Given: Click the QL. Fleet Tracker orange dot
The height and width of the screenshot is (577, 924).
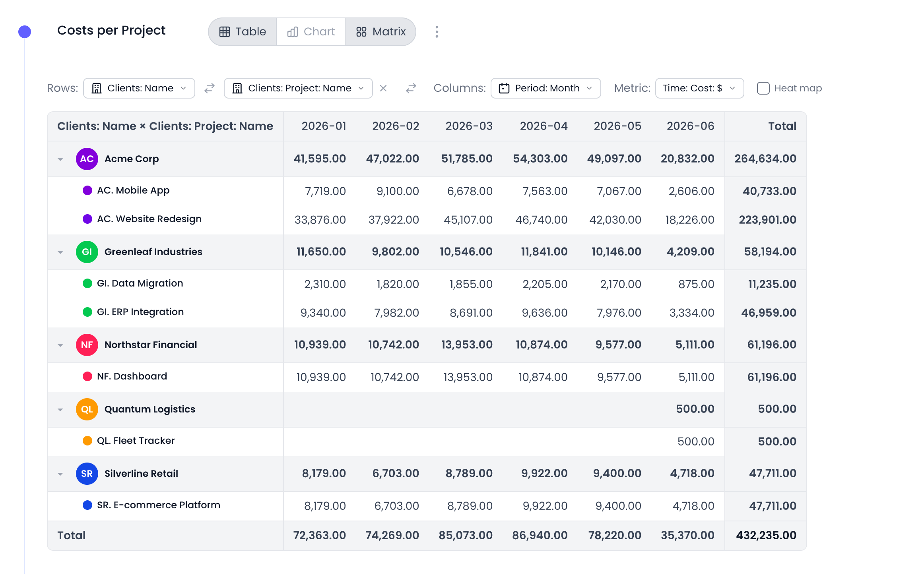Looking at the screenshot, I should coord(87,441).
